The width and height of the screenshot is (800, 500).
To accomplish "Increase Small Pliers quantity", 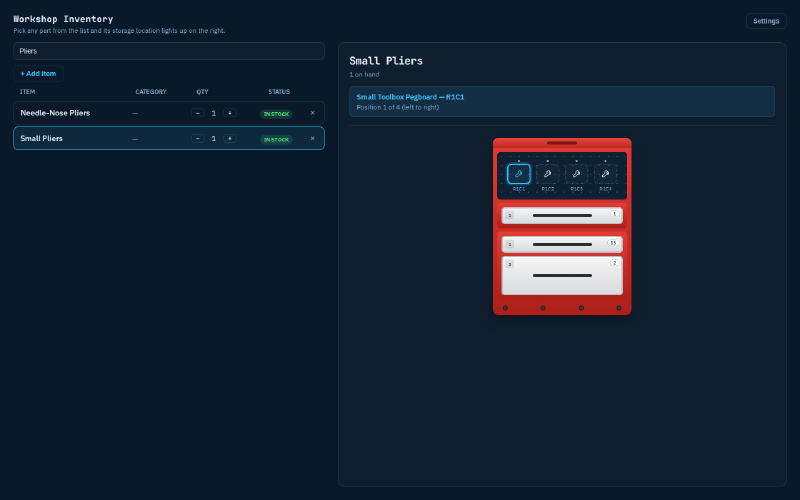I will pos(230,138).
